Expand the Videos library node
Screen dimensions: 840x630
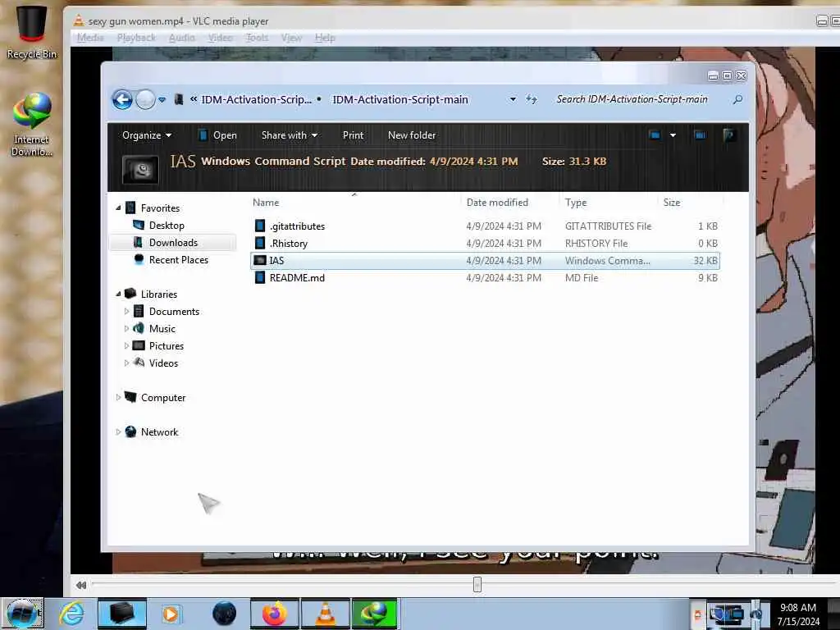point(126,363)
